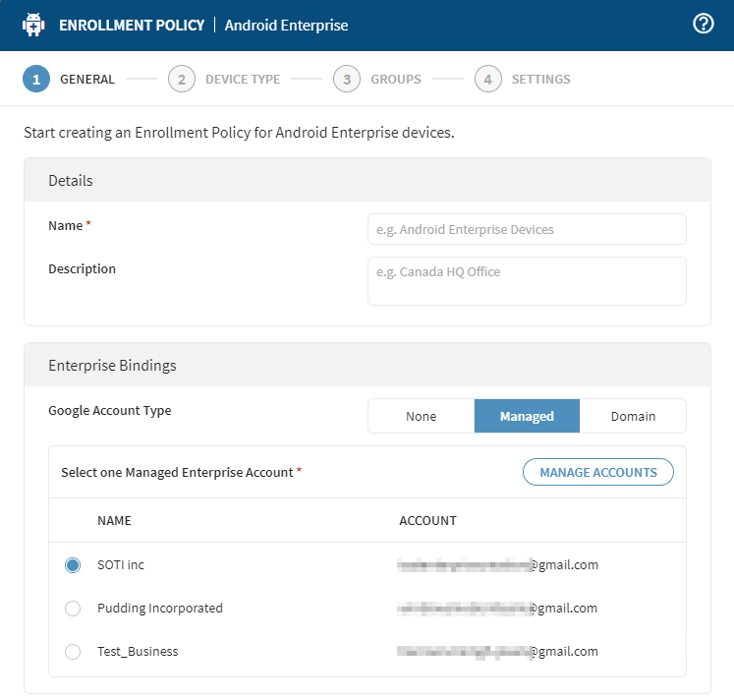The height and width of the screenshot is (700, 734).
Task: Click the Android robot icon in header
Action: pyautogui.click(x=33, y=25)
